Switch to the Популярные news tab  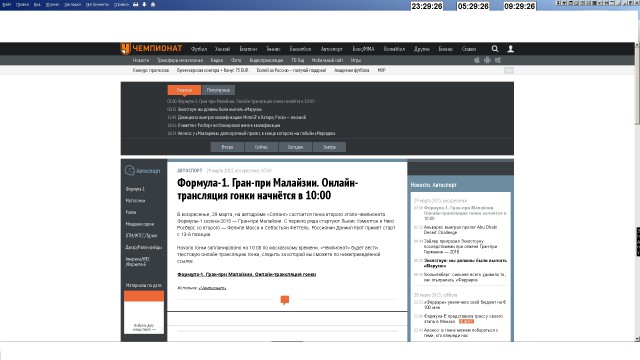218,90
